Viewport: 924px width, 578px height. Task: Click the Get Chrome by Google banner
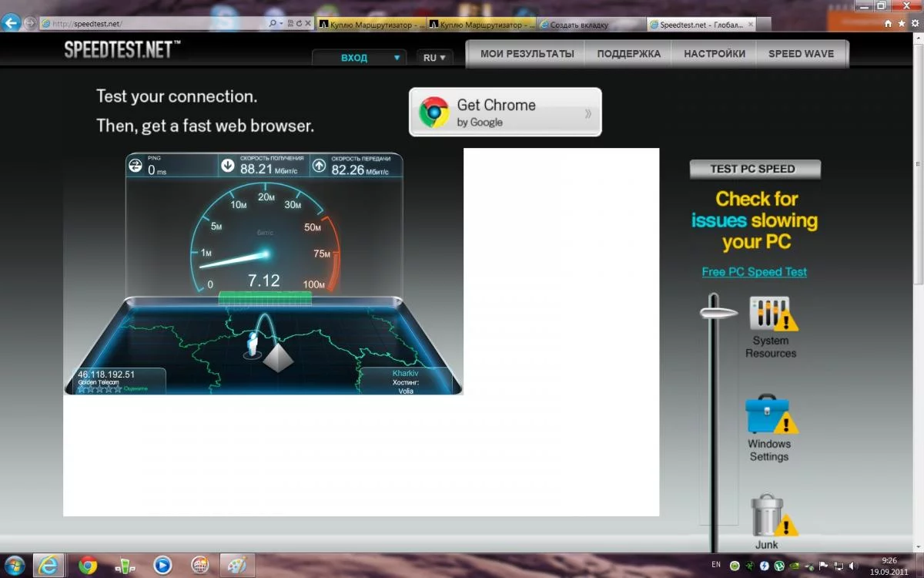click(x=505, y=112)
